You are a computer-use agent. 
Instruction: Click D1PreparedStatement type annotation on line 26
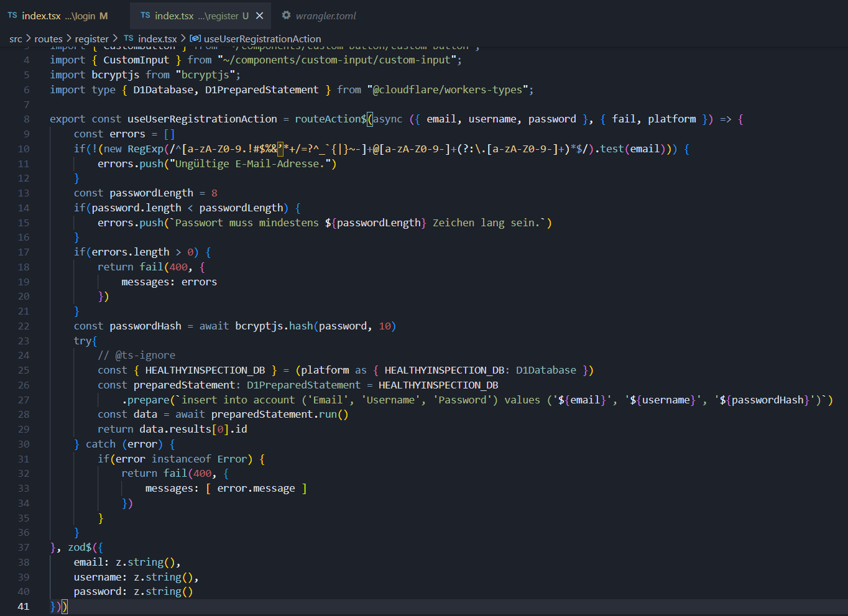click(303, 385)
